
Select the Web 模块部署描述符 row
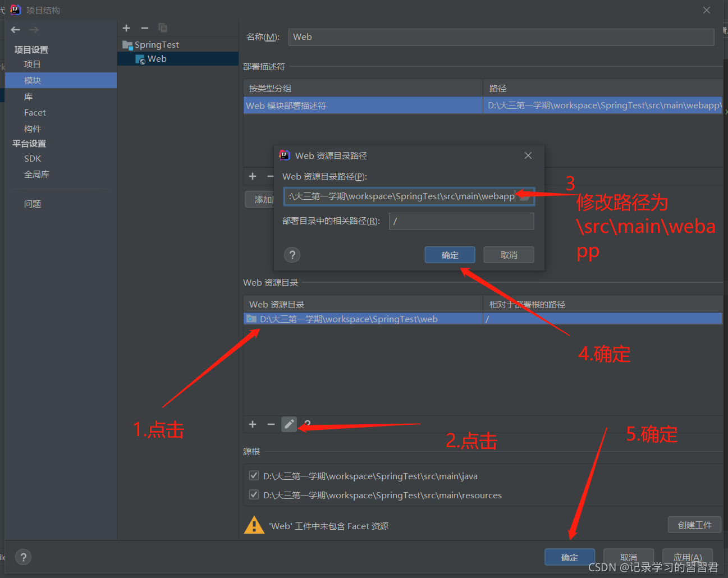(x=483, y=105)
